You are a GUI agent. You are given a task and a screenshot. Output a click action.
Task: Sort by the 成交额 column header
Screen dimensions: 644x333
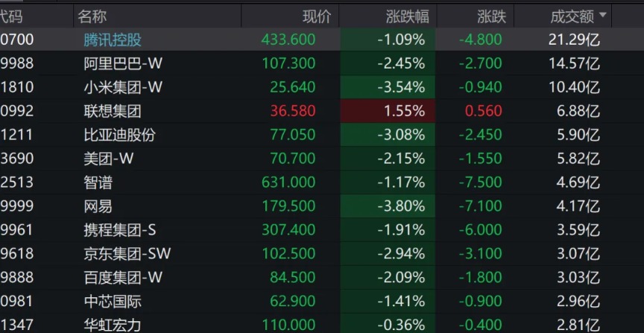click(572, 17)
